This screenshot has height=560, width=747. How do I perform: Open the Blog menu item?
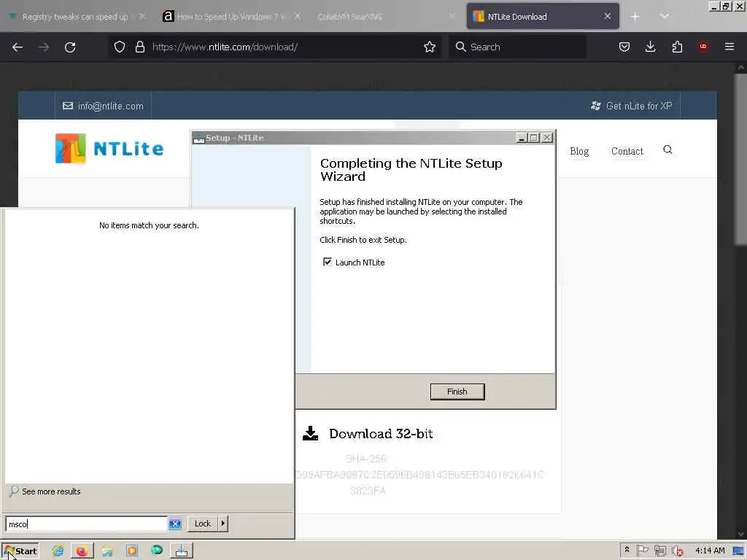coord(579,152)
